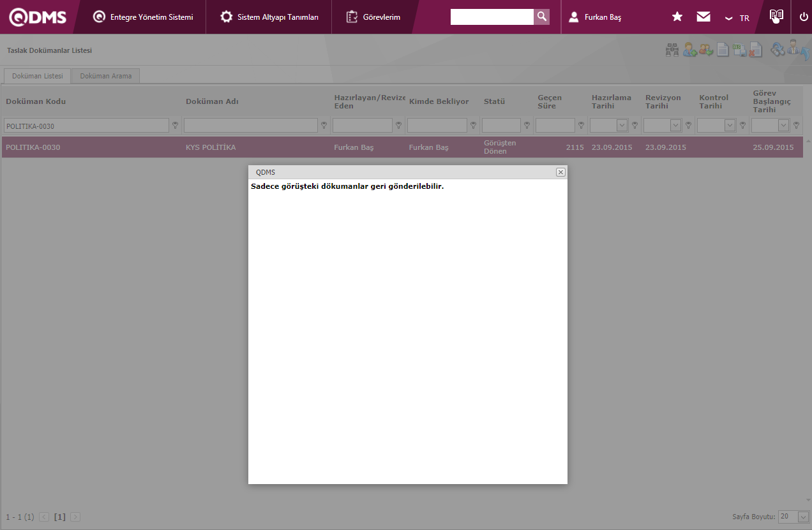
Task: Click the favorites star icon
Action: click(677, 17)
